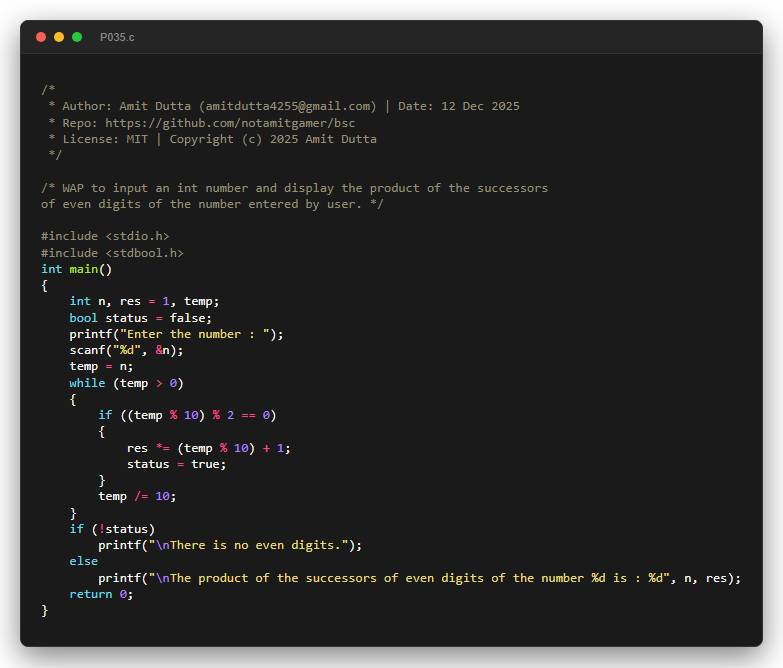Click the printf "There is no even digits." line
783x668 pixels.
tap(230, 546)
